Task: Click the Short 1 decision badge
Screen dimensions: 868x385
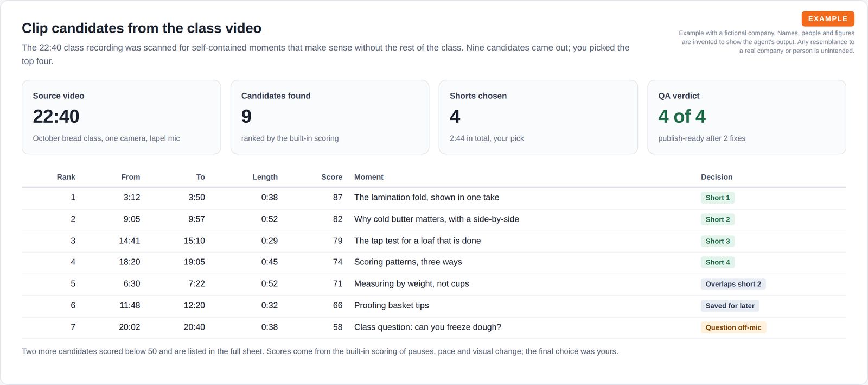Action: [x=718, y=198]
